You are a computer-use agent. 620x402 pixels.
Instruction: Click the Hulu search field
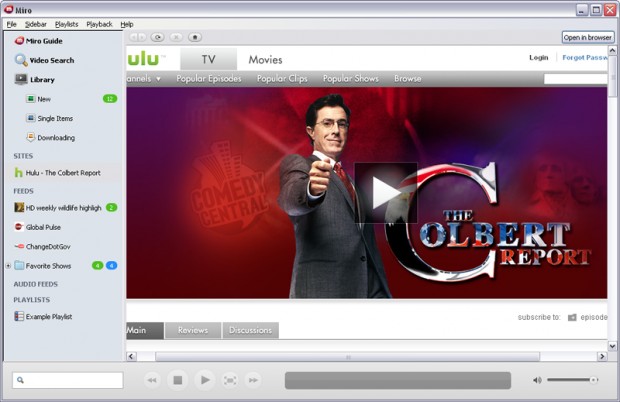[575, 79]
